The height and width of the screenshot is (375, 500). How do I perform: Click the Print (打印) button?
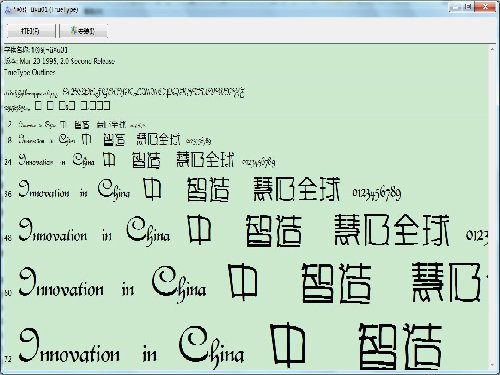point(31,31)
